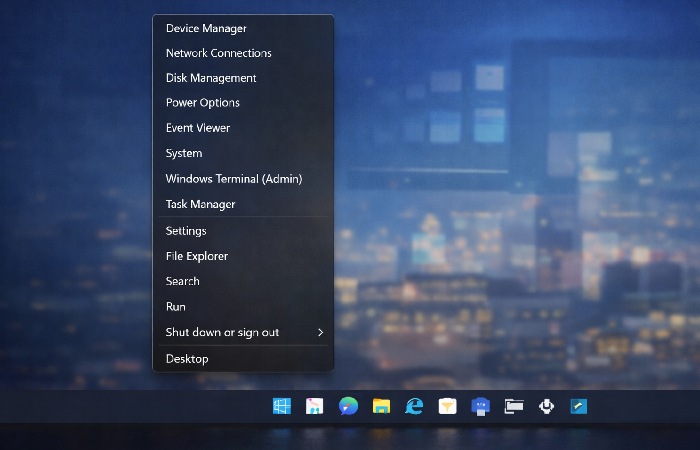Open the round blue-green chat bubble app

[348, 406]
